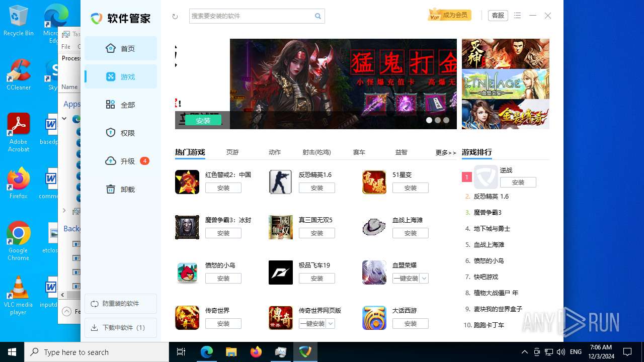Viewport: 644px width, 362px height.
Task: Expand the 传奇世界网页版 一键安装 dropdown arrow
Action: [x=331, y=323]
